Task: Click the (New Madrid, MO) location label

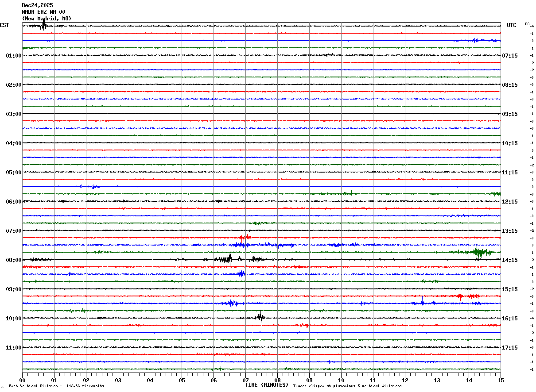Action: 47,19
